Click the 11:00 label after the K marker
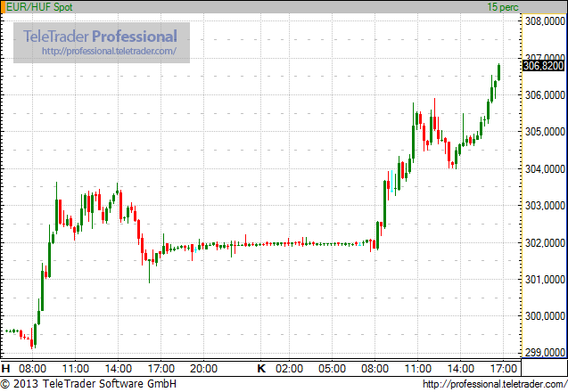Screen dimensions: 568x392 [417, 369]
